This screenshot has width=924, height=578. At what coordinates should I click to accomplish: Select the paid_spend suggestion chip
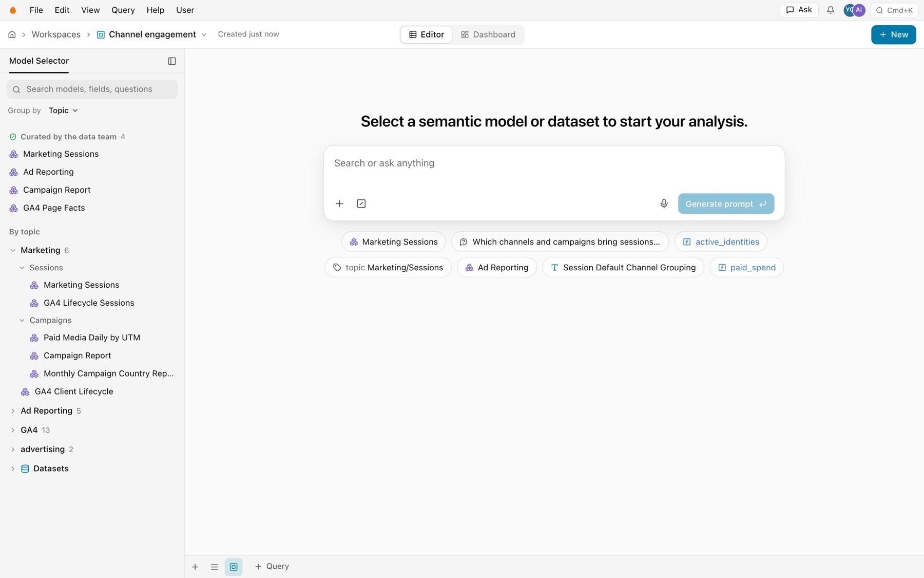(x=746, y=268)
